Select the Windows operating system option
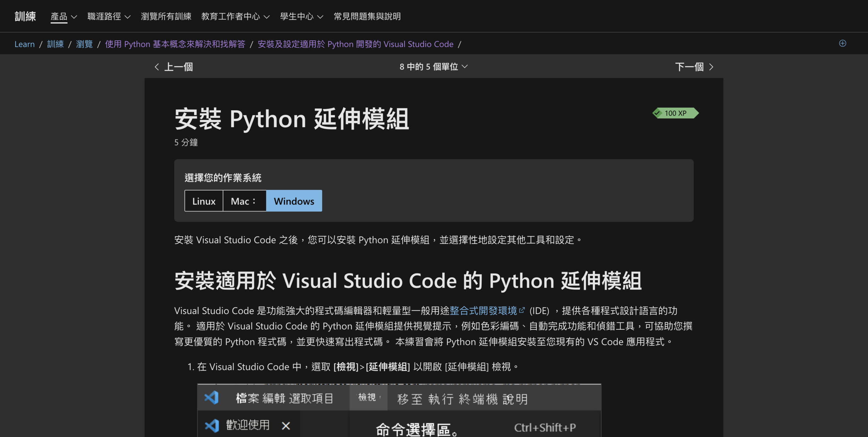The width and height of the screenshot is (868, 437). (294, 201)
